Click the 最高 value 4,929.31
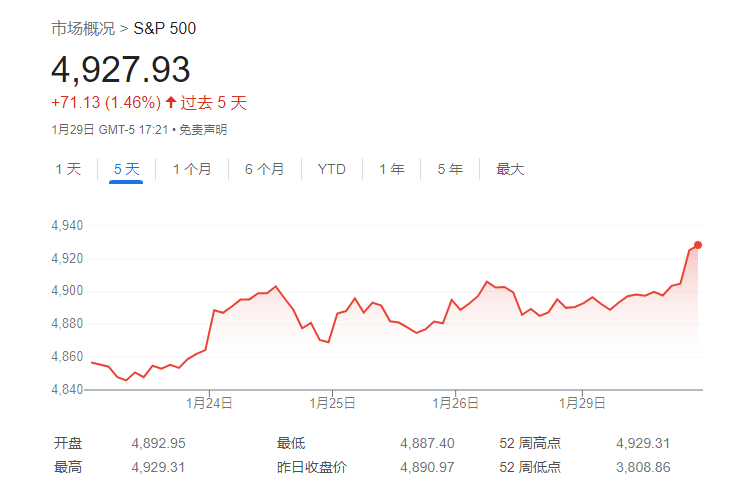This screenshot has height=482, width=741. point(158,467)
